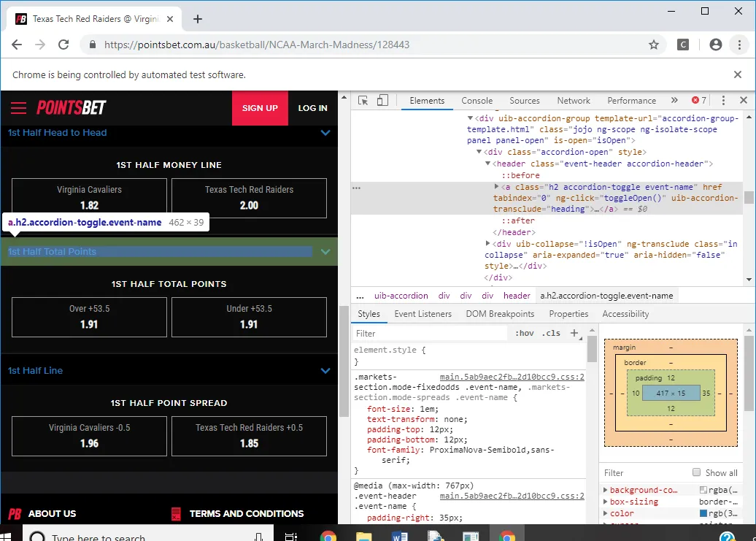This screenshot has width=756, height=541.
Task: Open Word from the taskbar
Action: click(x=400, y=535)
